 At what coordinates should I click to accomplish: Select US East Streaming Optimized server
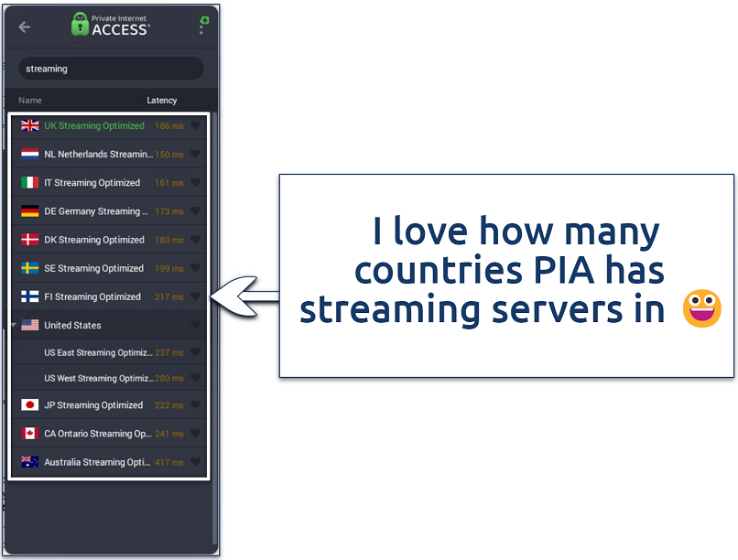click(x=99, y=353)
